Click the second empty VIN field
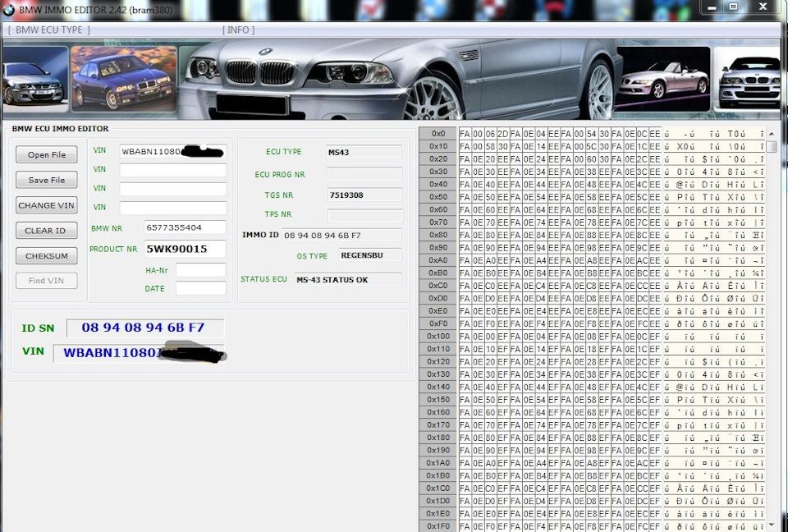 173,170
